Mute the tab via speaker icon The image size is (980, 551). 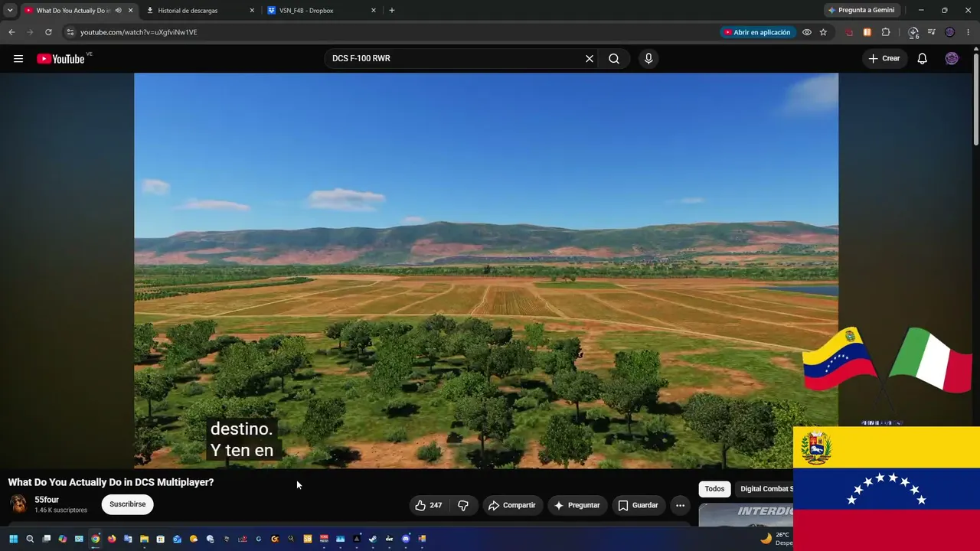pos(118,11)
